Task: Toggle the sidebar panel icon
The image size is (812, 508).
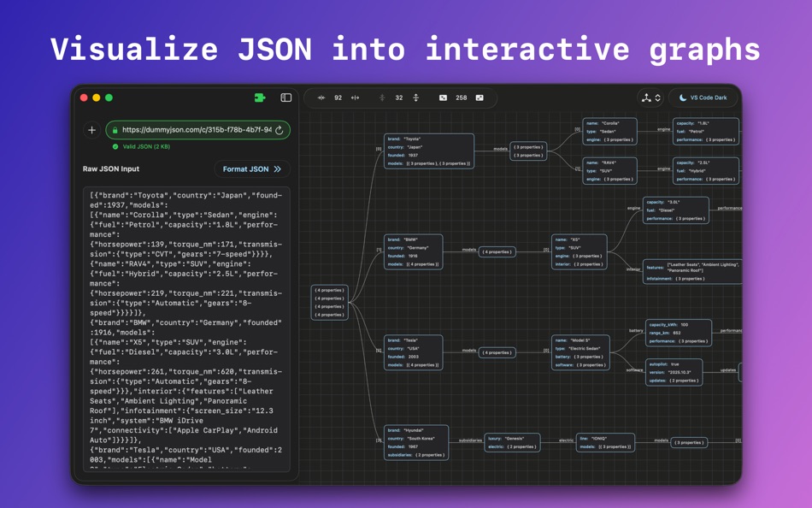Action: 285,97
